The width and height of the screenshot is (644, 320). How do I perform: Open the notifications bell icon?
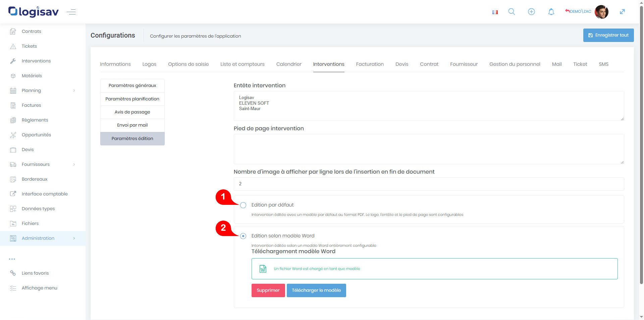pos(551,12)
